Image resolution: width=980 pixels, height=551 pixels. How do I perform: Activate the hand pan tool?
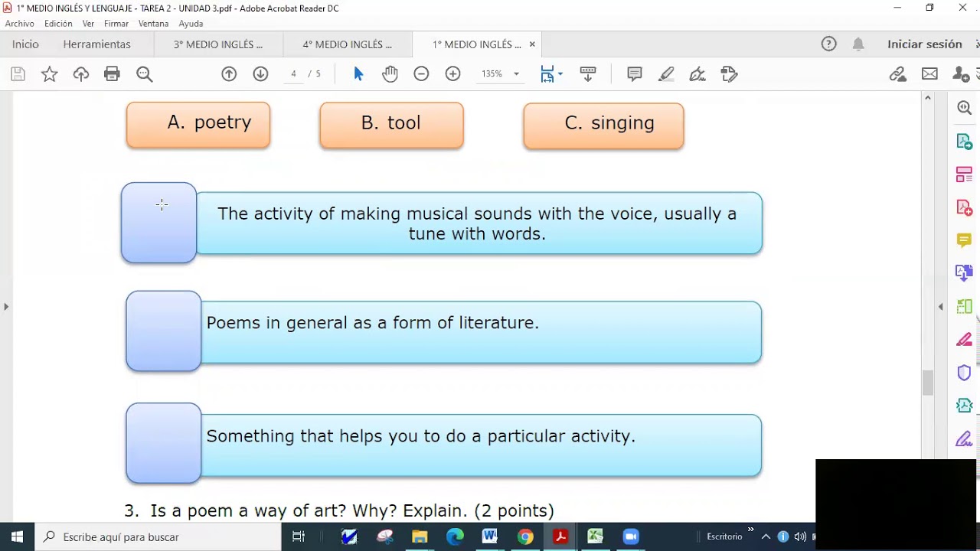tap(390, 74)
